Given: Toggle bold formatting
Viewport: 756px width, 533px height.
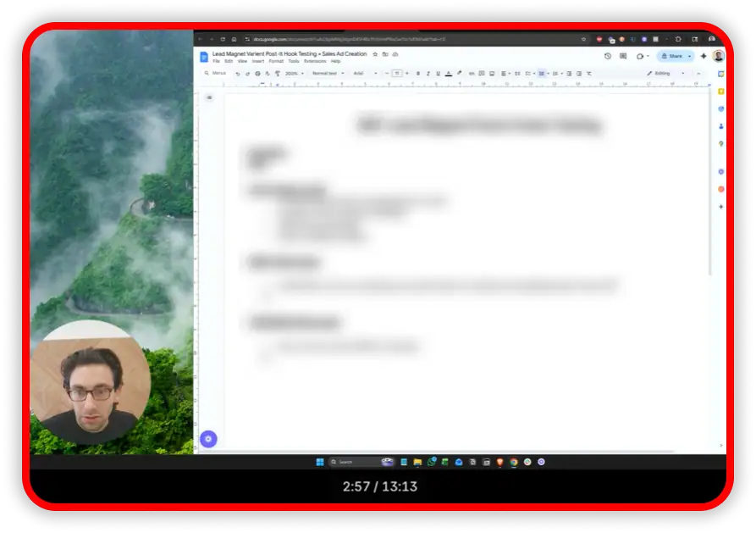Looking at the screenshot, I should tap(418, 74).
